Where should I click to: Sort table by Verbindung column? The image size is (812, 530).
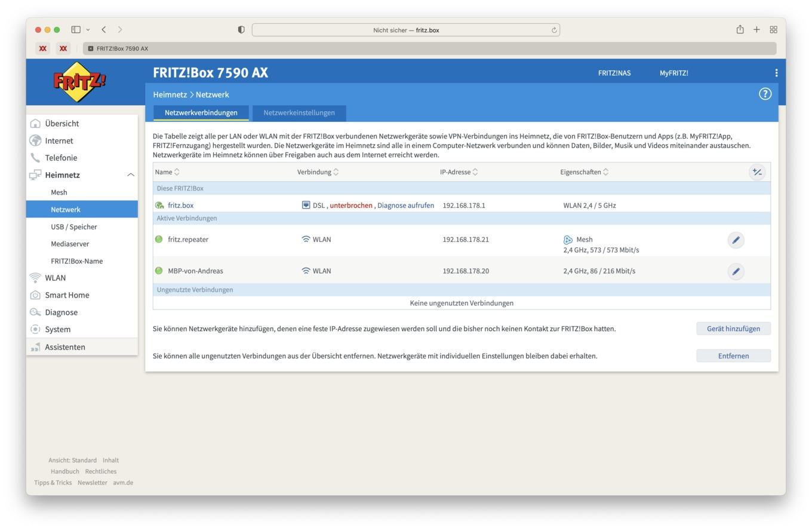(x=318, y=172)
